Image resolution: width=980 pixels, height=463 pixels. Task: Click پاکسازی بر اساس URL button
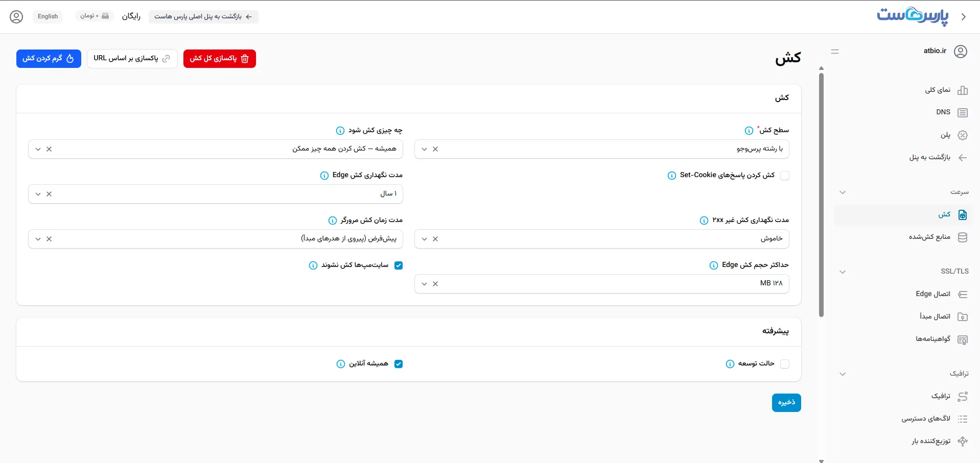click(132, 59)
